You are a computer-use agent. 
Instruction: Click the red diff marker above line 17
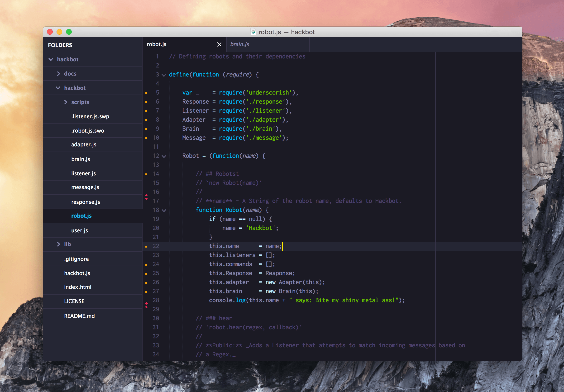click(x=147, y=196)
